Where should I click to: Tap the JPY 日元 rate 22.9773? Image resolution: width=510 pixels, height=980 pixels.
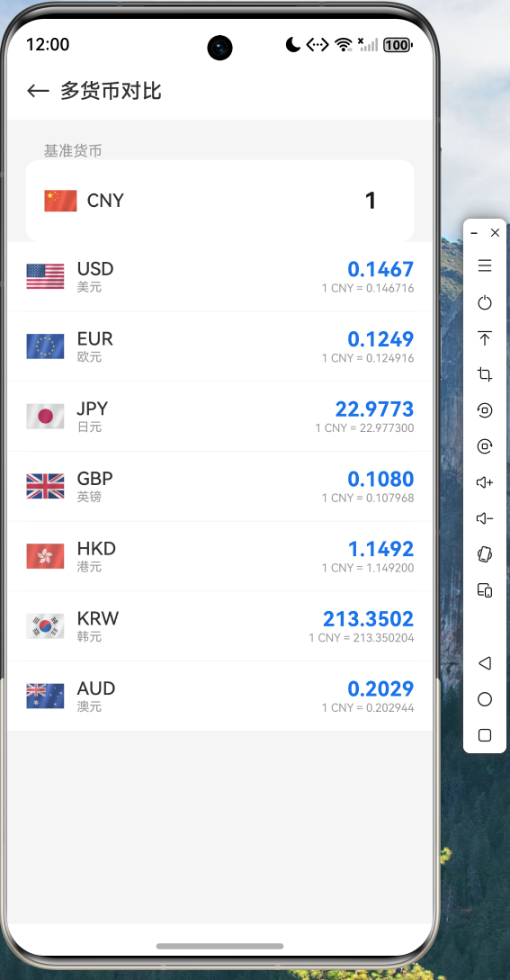374,409
